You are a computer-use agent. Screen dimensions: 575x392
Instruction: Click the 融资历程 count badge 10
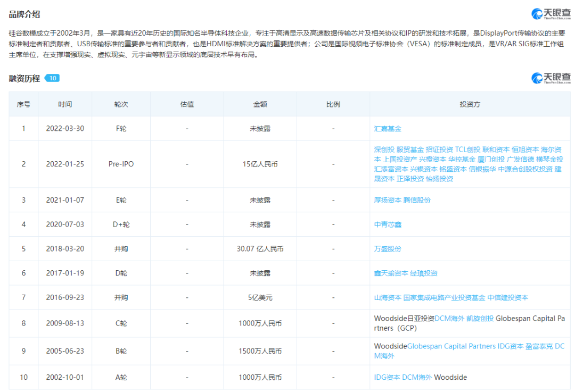coord(52,78)
